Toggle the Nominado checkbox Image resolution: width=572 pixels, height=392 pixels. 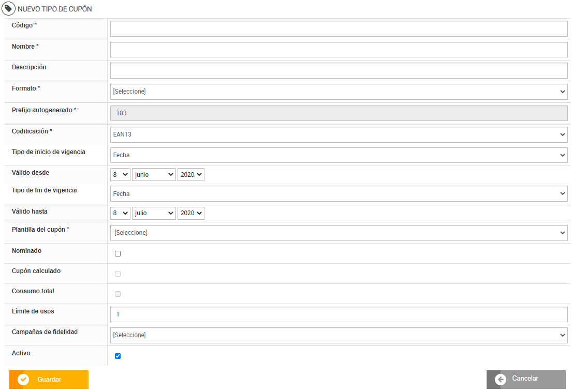118,254
